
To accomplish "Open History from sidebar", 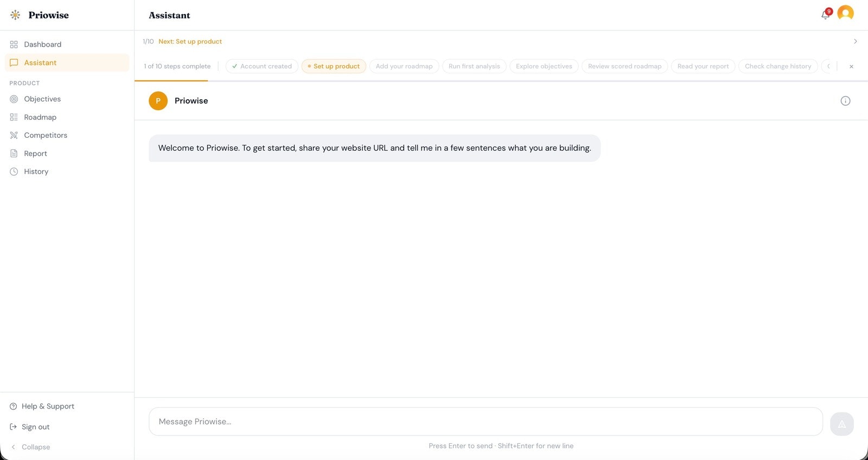I will [67, 171].
